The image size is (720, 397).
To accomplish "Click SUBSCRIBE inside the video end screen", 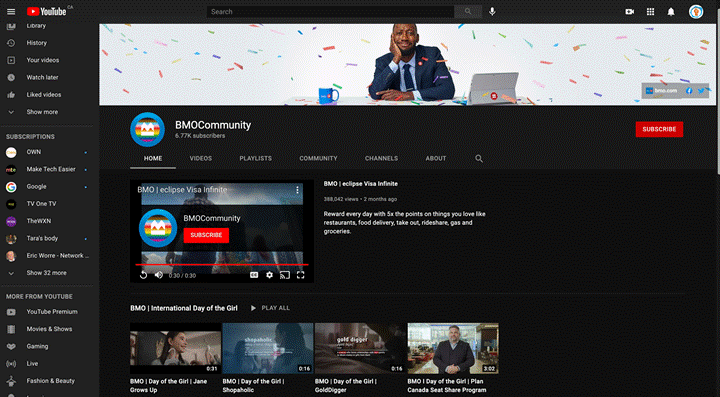I will point(206,235).
